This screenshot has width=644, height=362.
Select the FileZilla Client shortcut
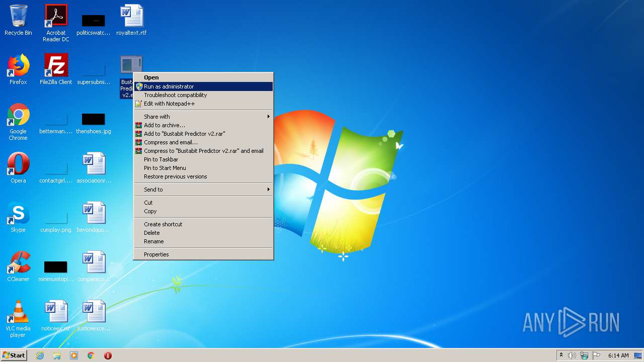click(56, 69)
